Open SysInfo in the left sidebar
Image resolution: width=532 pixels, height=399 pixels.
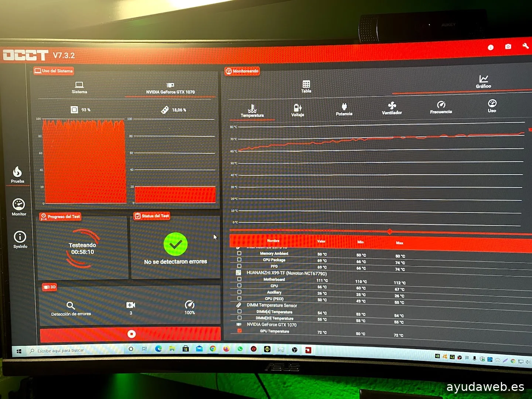pos(20,239)
